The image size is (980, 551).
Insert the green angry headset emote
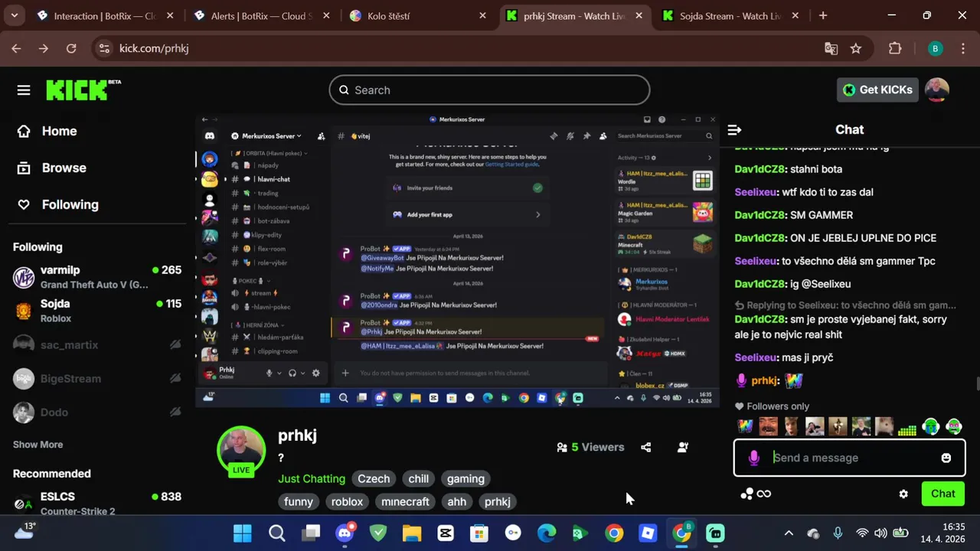coord(954,426)
